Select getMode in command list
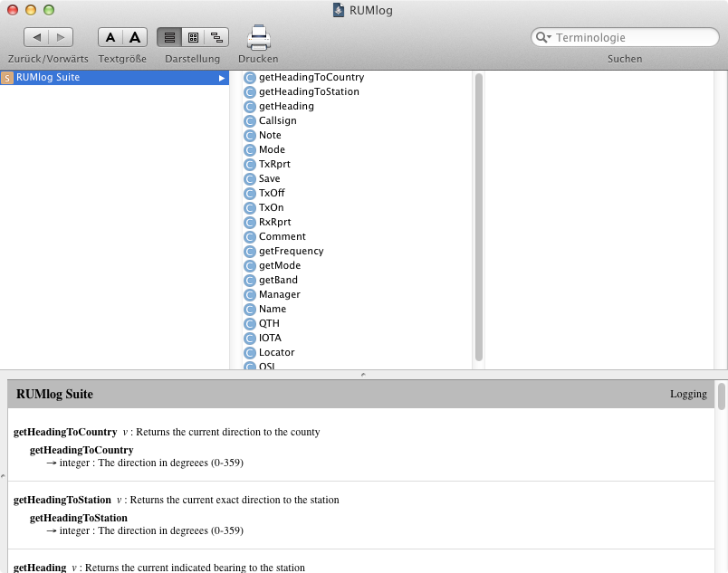 280,265
